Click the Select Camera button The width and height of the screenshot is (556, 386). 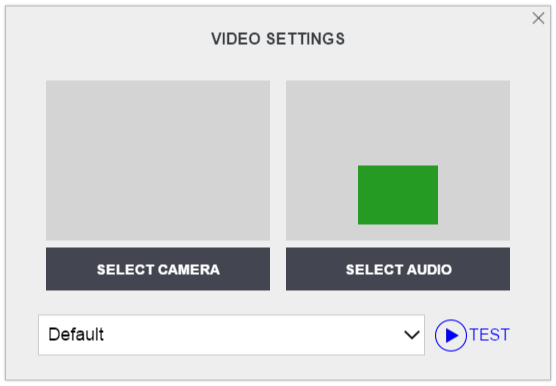click(x=158, y=269)
